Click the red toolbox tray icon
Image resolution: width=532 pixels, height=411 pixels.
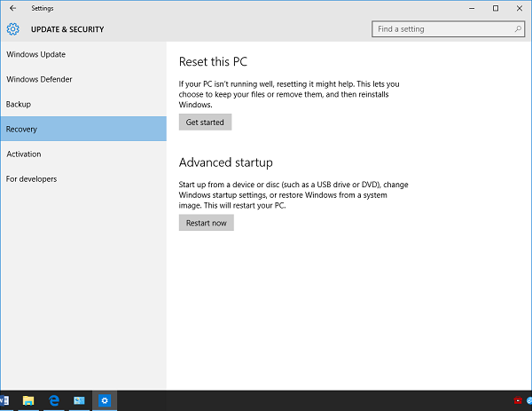tap(518, 401)
